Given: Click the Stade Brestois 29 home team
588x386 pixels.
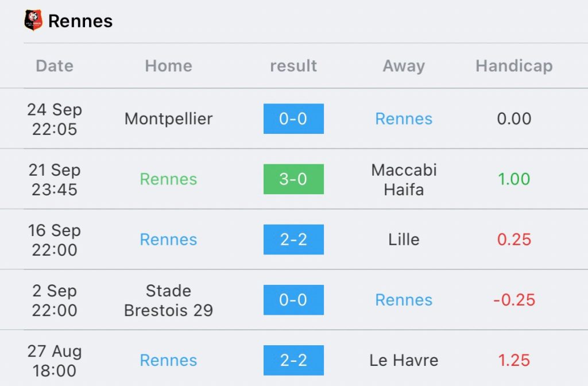Looking at the screenshot, I should 168,300.
